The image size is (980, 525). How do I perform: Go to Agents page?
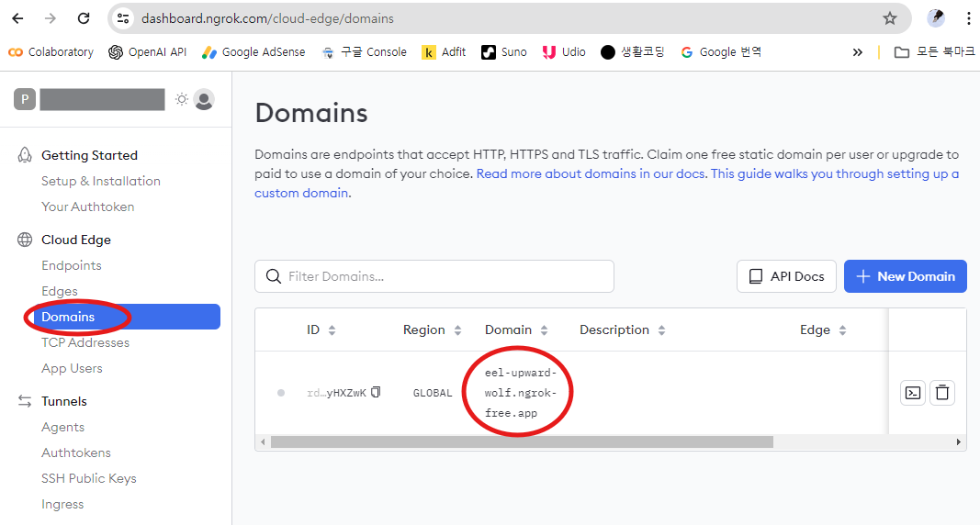click(x=62, y=427)
